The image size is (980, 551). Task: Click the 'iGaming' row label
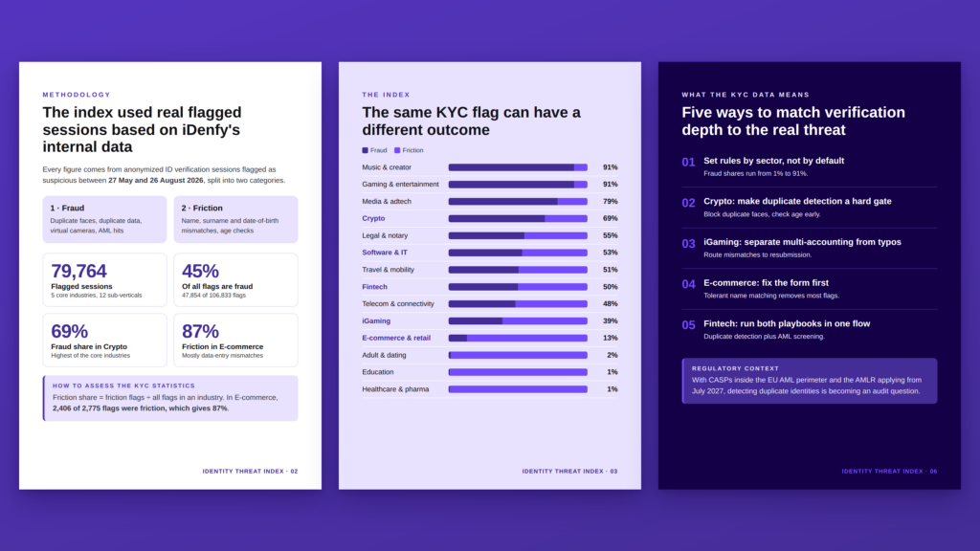[375, 321]
